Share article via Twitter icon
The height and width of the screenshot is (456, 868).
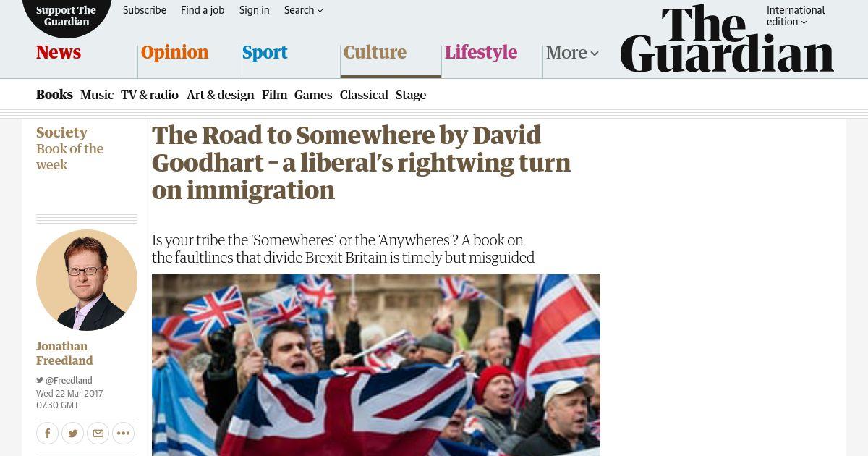point(72,434)
